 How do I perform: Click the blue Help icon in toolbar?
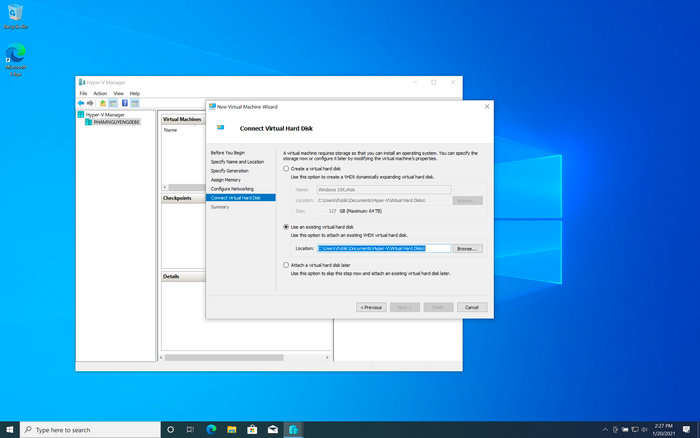click(125, 103)
